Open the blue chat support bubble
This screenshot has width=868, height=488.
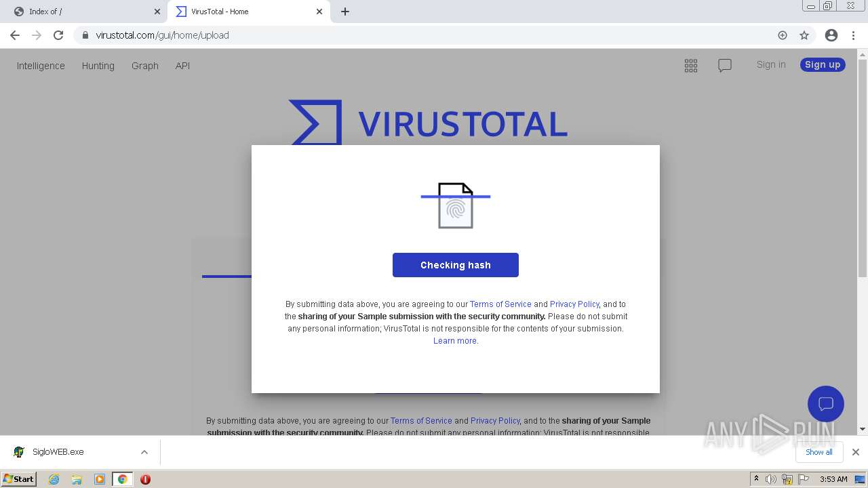[x=826, y=404]
